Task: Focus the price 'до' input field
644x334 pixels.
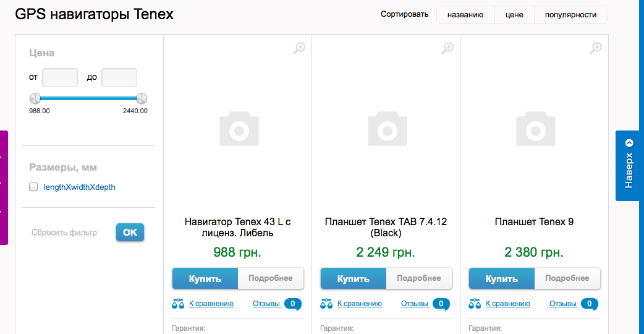Action: click(x=119, y=78)
